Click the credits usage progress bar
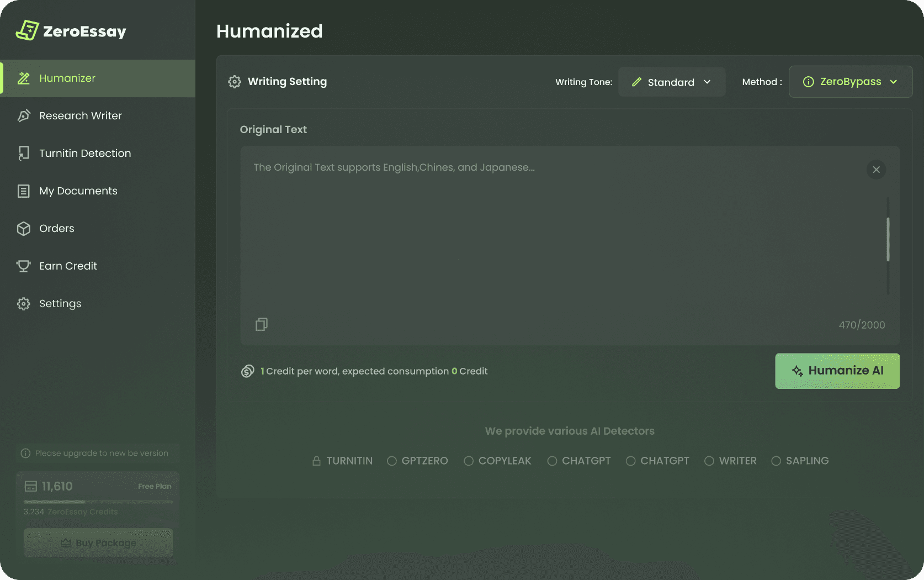Viewport: 924px width, 580px height. 98,502
